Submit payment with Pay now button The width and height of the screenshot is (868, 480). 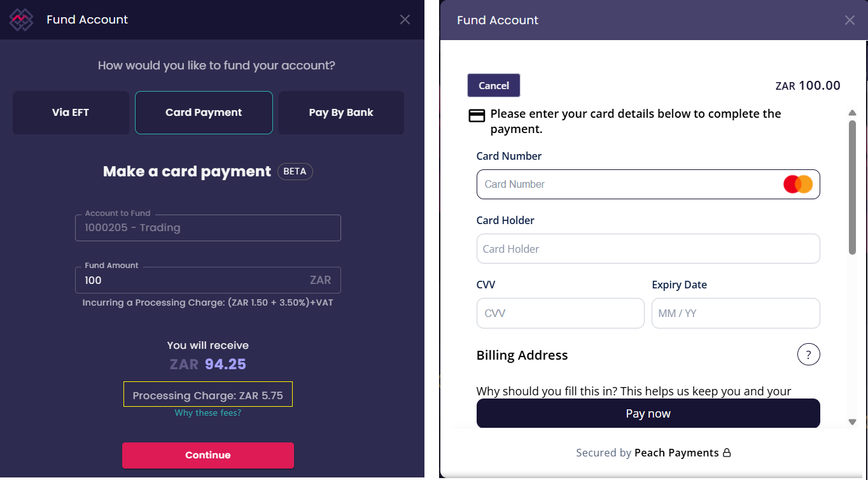(648, 414)
